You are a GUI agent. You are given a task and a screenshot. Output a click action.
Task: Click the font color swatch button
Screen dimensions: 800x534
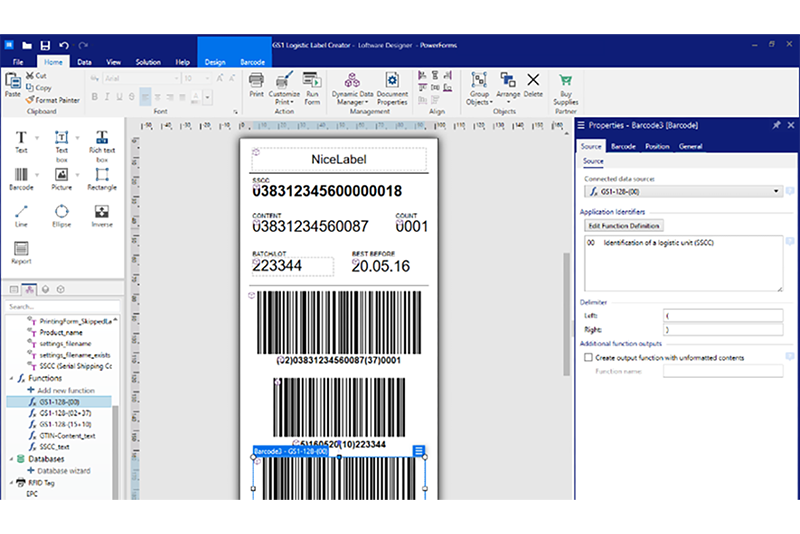click(196, 96)
